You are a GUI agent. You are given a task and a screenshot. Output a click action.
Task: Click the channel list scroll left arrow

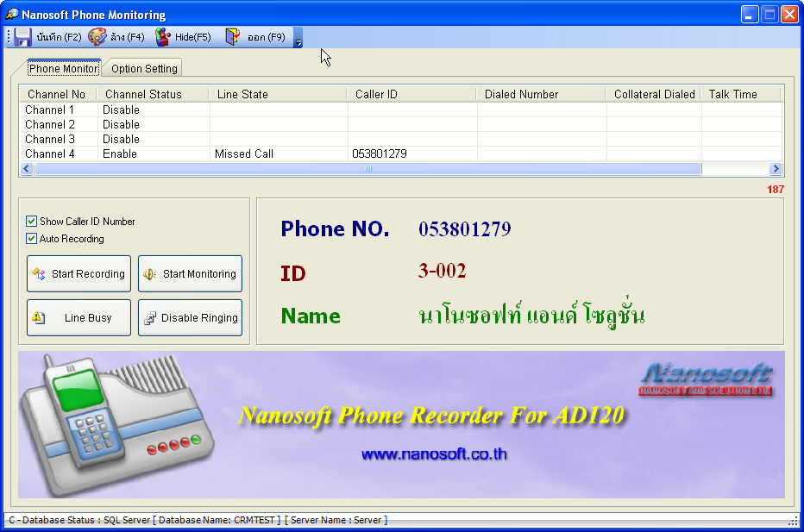[x=28, y=169]
